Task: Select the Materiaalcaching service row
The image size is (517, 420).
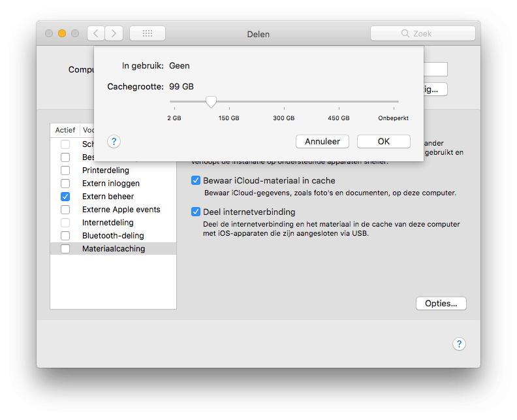Action: [113, 249]
